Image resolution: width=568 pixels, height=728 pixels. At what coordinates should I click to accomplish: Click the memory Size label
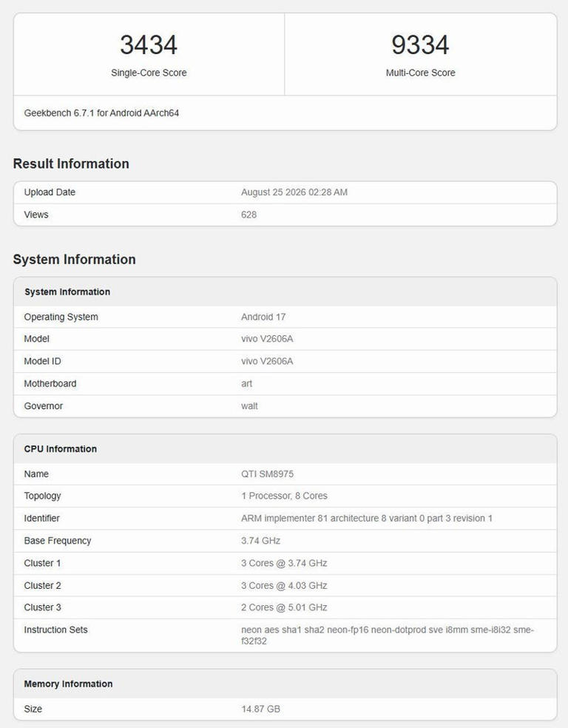pyautogui.click(x=33, y=709)
